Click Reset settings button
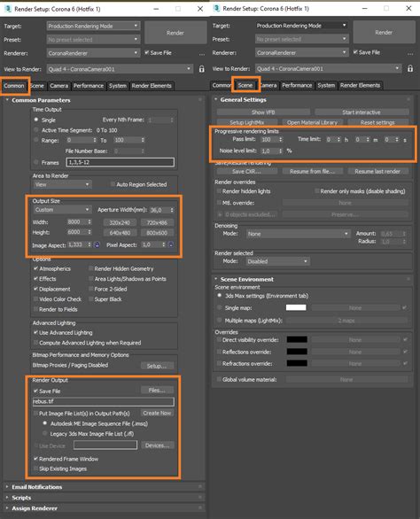Screen dimensions: 420x519 (377, 122)
